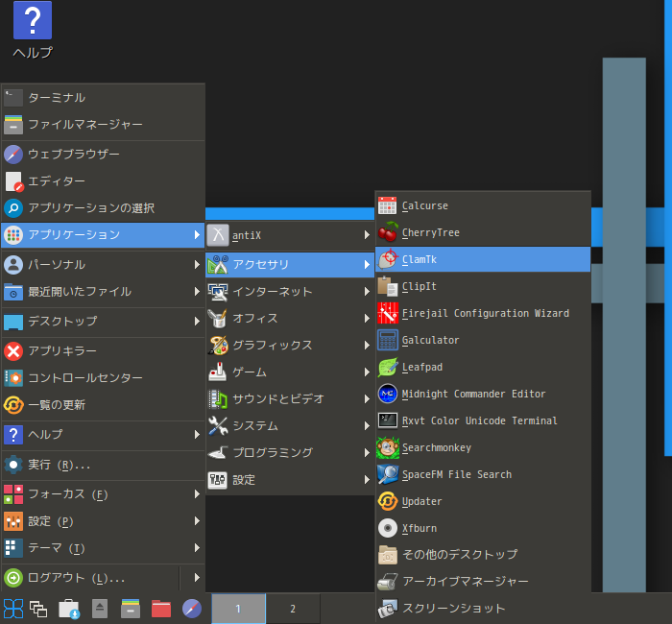Expand the submenu 設定 arrow in applications list

pyautogui.click(x=367, y=480)
